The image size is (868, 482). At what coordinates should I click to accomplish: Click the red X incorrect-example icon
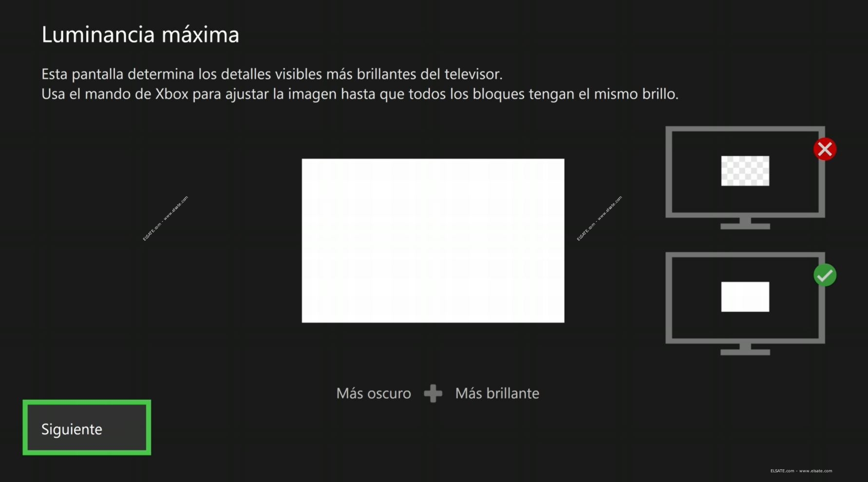point(825,149)
